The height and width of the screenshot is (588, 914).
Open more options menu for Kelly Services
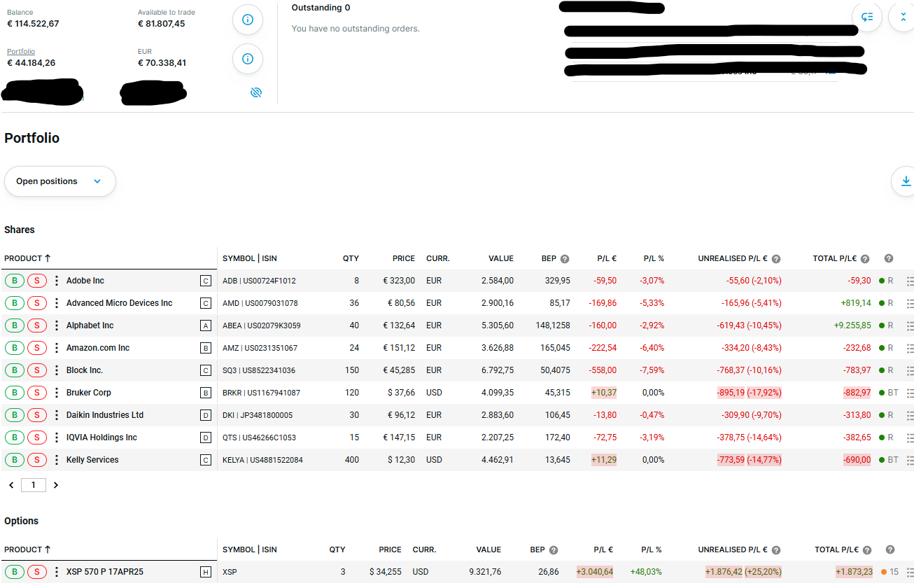(57, 460)
